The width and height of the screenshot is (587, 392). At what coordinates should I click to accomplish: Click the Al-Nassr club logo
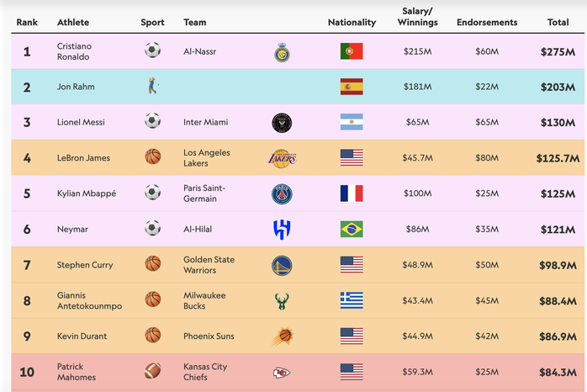(x=282, y=52)
